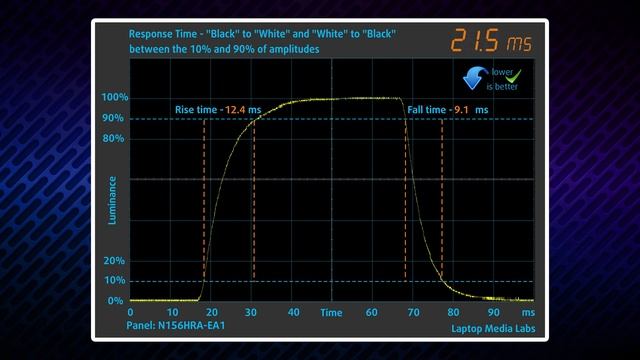Click the 60 tick on time axis
This screenshot has height=360, width=640.
(x=371, y=313)
